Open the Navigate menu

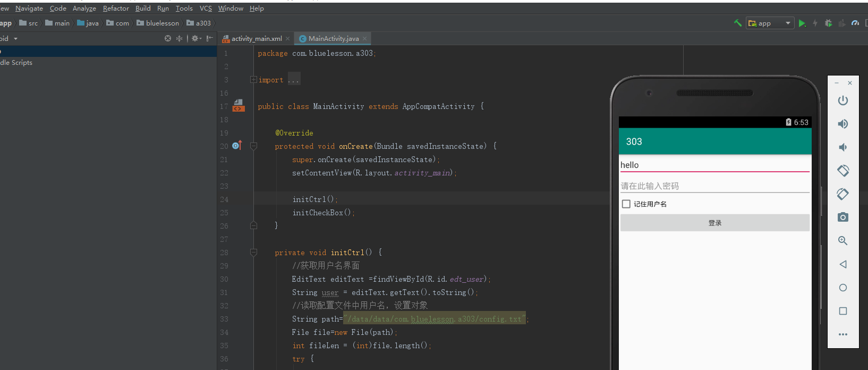(x=29, y=9)
